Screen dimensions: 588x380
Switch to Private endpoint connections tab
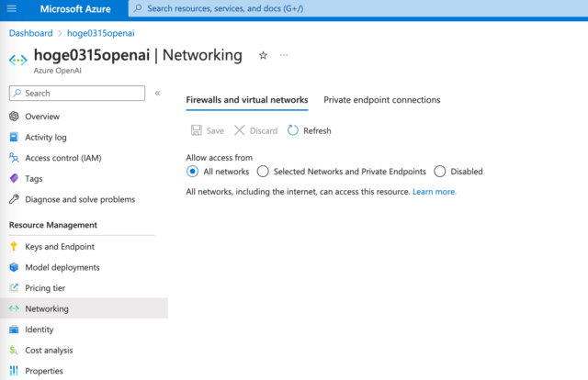point(382,100)
